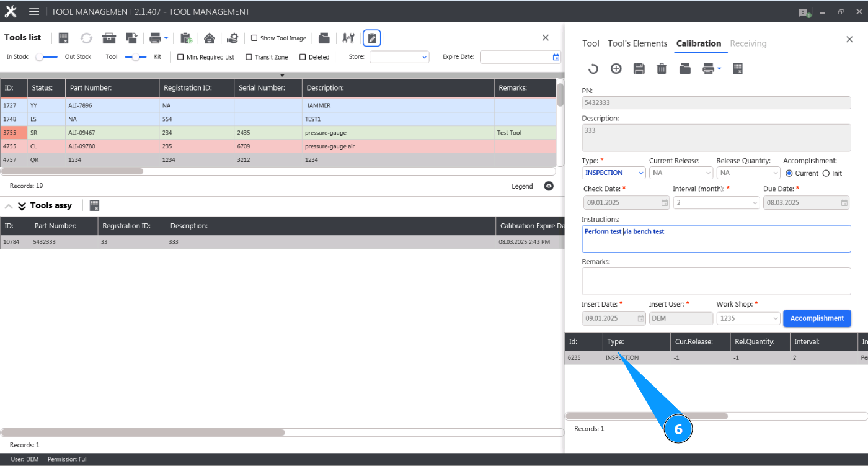The image size is (868, 466).
Task: Check the Min. Required List box
Action: click(x=181, y=57)
